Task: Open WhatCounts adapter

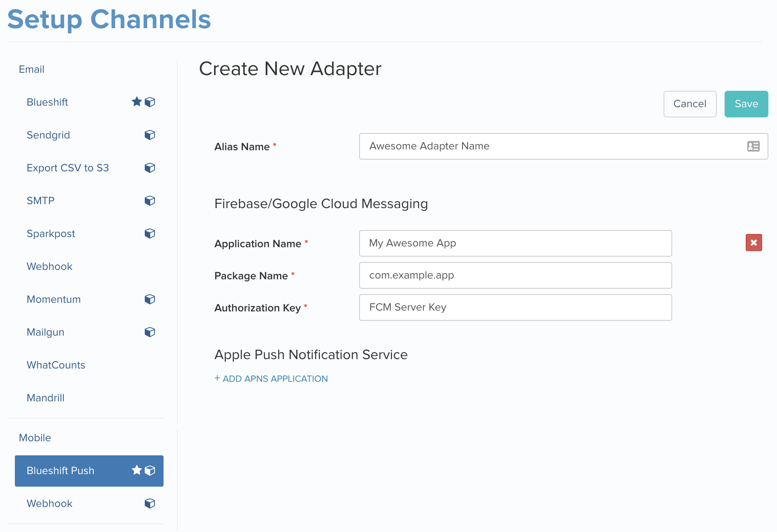Action: (x=56, y=365)
